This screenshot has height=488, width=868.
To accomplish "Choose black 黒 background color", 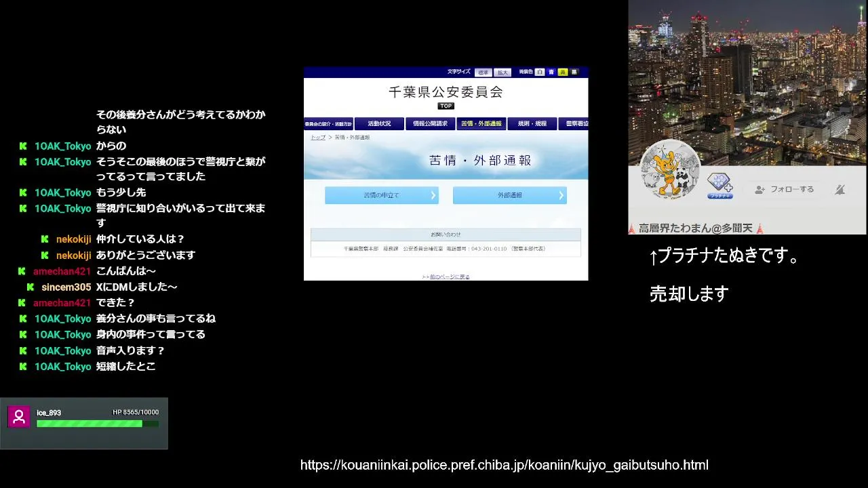I will click(574, 72).
